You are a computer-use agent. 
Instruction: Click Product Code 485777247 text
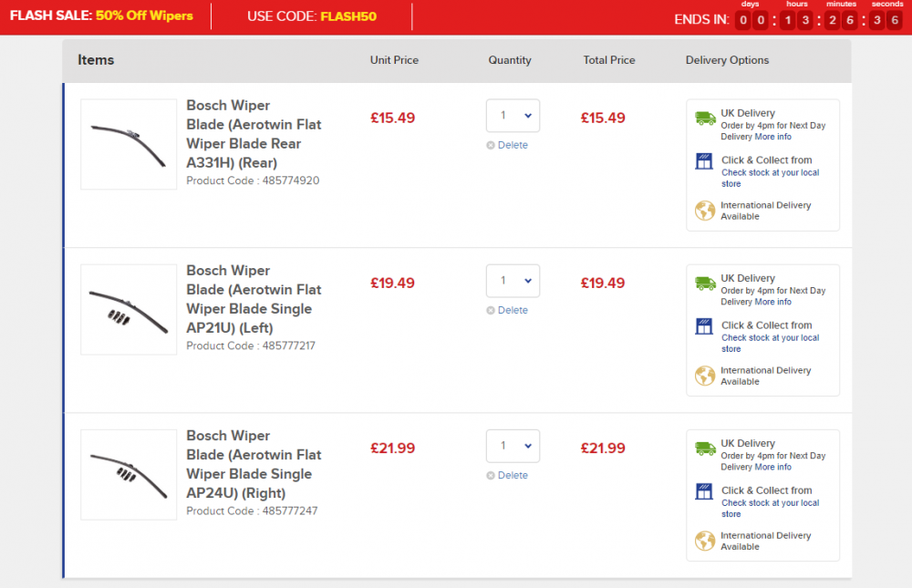click(x=252, y=511)
